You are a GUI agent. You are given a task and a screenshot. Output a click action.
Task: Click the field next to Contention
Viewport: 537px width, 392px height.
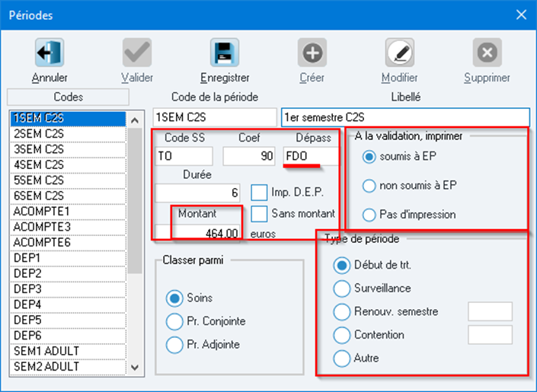point(490,335)
